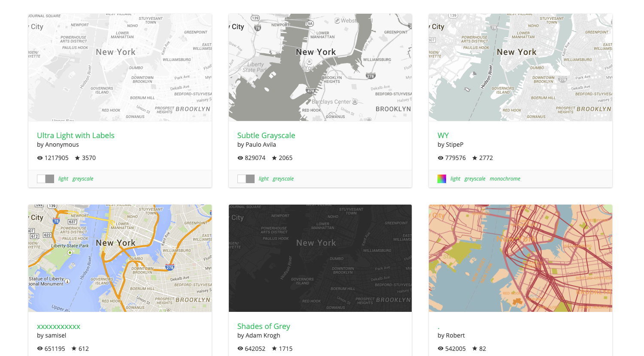Click the eye icon on the xxxxxxxxxxx card
Image resolution: width=644 pixels, height=356 pixels.
tap(39, 349)
